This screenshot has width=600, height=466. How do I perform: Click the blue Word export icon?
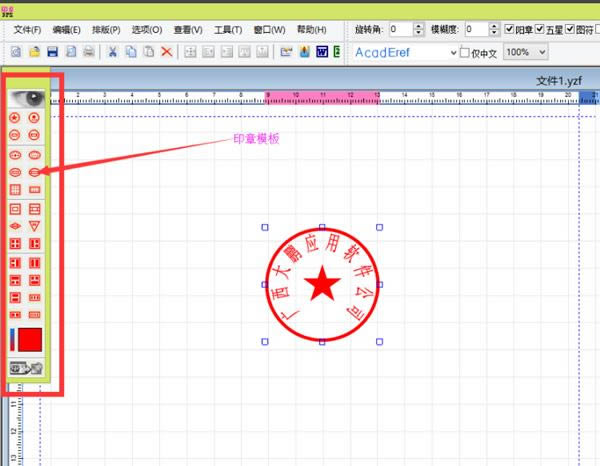coord(322,52)
